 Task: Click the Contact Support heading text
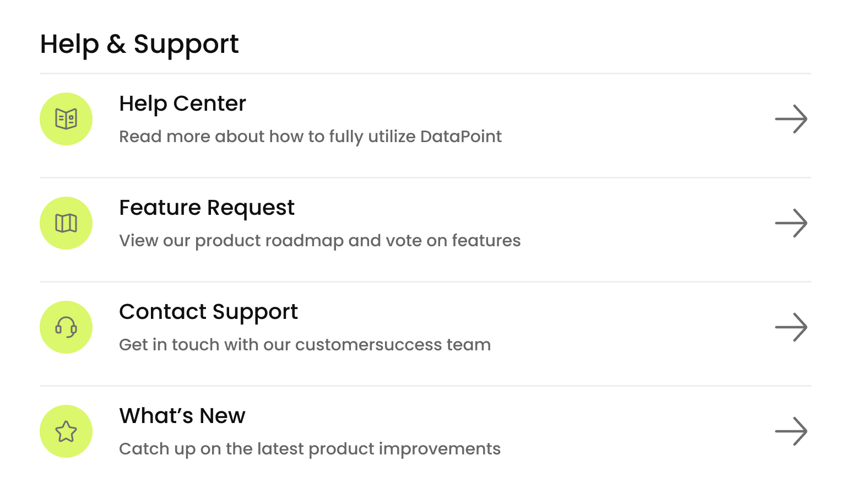208,312
